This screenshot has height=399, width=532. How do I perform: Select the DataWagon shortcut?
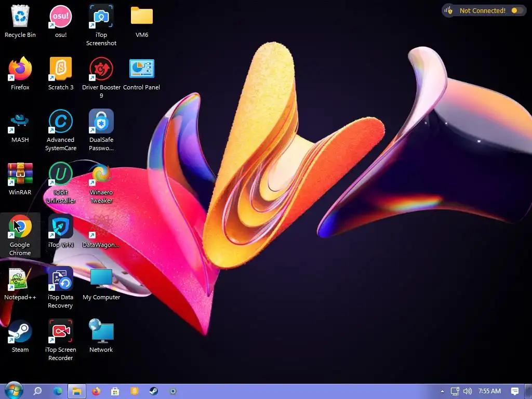point(101,231)
